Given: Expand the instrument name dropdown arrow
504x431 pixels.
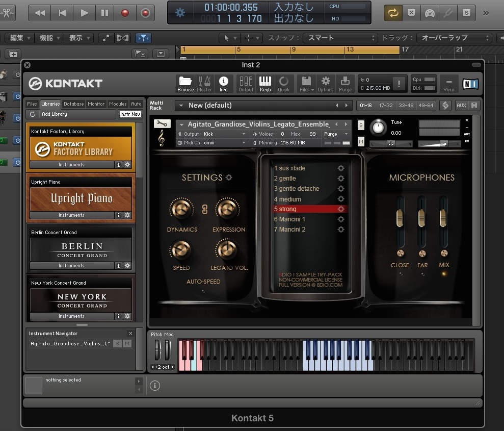Looking at the screenshot, I should 181,124.
